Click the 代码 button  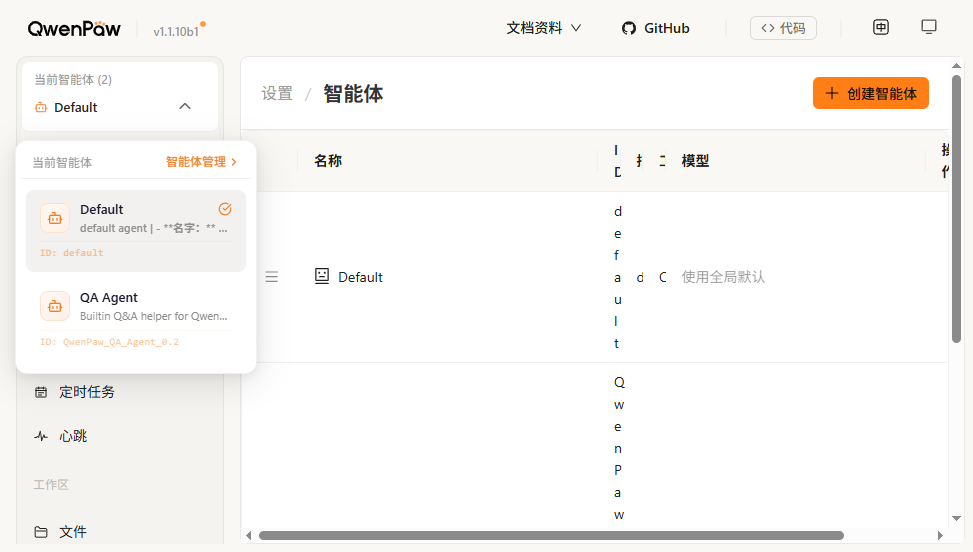tap(783, 28)
